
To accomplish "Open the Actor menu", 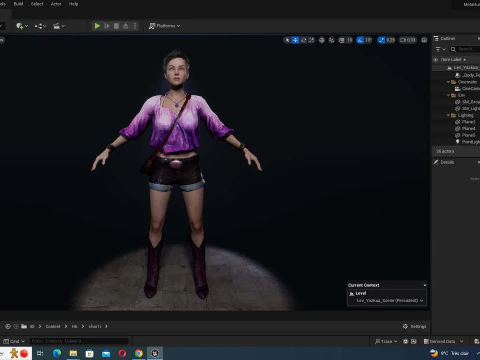I will click(56, 4).
